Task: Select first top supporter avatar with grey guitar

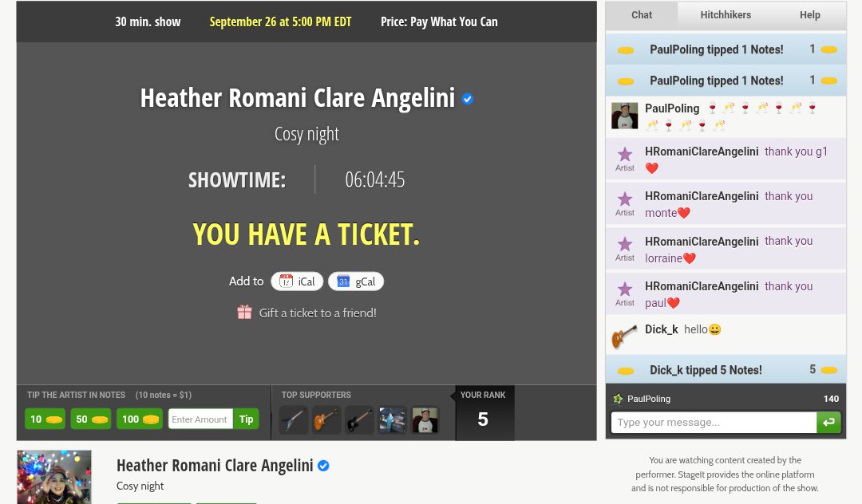Action: 294,420
